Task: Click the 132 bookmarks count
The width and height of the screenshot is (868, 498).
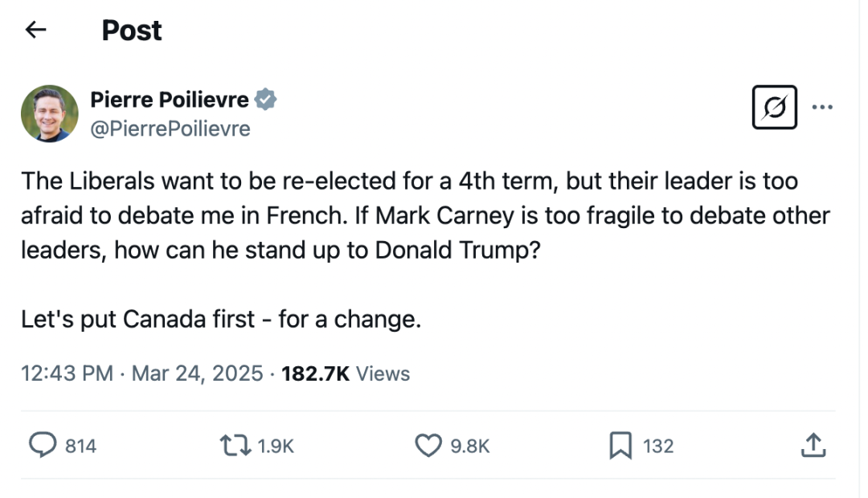Action: pyautogui.click(x=658, y=446)
